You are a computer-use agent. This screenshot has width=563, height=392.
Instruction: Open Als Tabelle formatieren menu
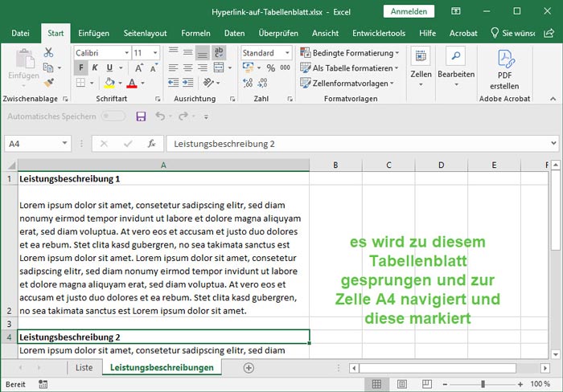coord(349,67)
